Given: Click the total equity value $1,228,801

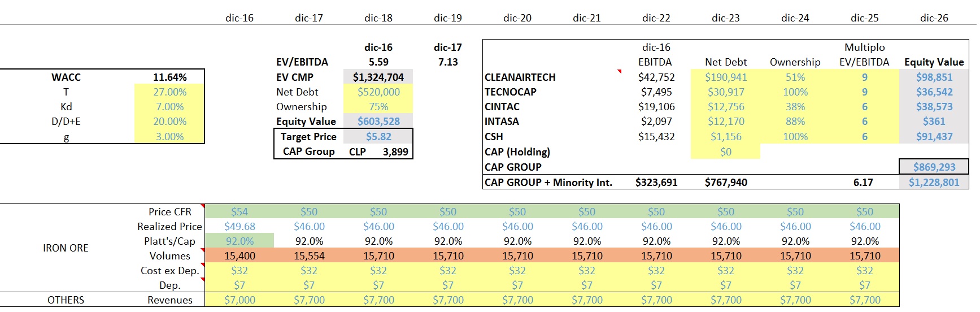Looking at the screenshot, I should [x=934, y=183].
